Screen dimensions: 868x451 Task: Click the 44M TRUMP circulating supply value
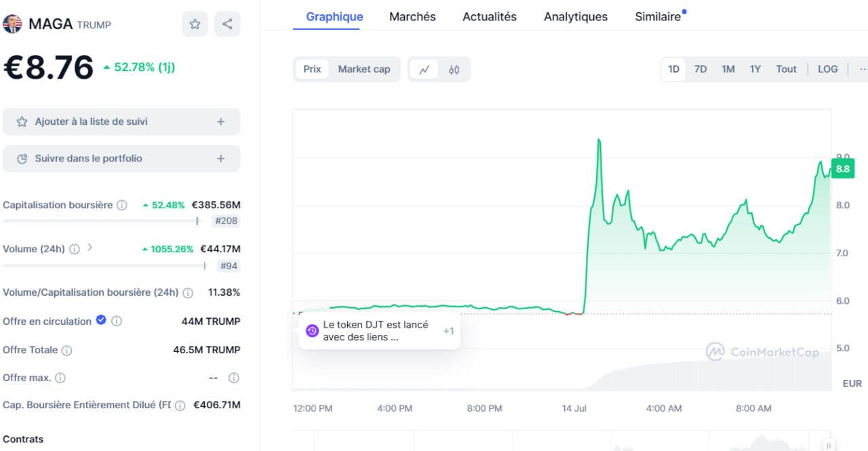(x=211, y=321)
